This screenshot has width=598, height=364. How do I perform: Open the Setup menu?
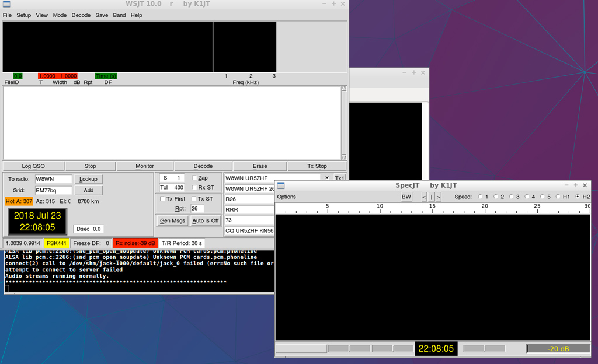point(23,15)
